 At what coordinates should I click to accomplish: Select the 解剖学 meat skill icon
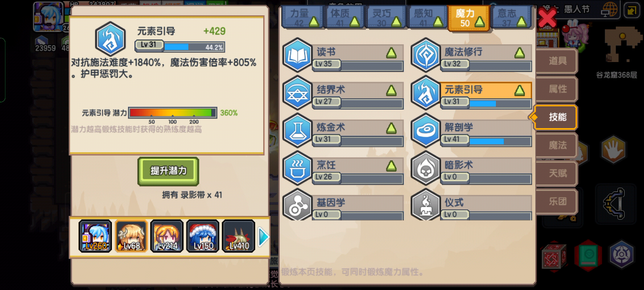[x=426, y=131]
